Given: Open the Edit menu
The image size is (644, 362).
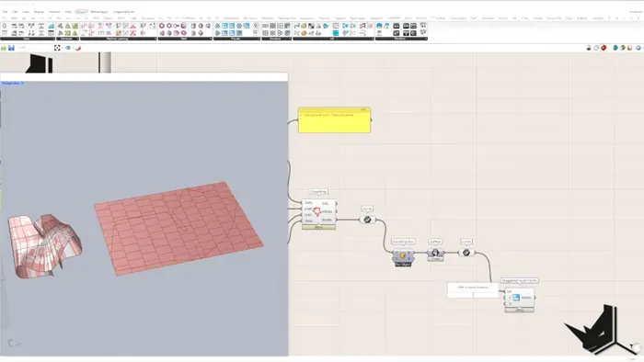Looking at the screenshot, I should click(15, 12).
